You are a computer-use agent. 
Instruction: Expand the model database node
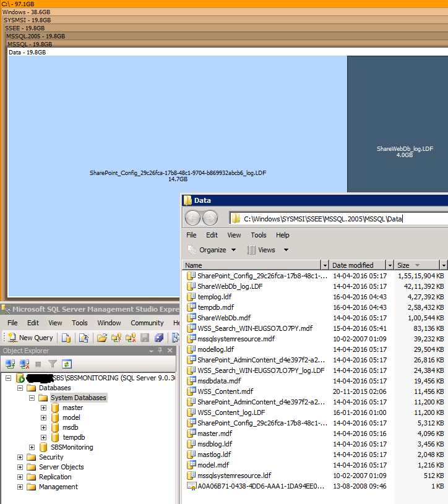(44, 417)
